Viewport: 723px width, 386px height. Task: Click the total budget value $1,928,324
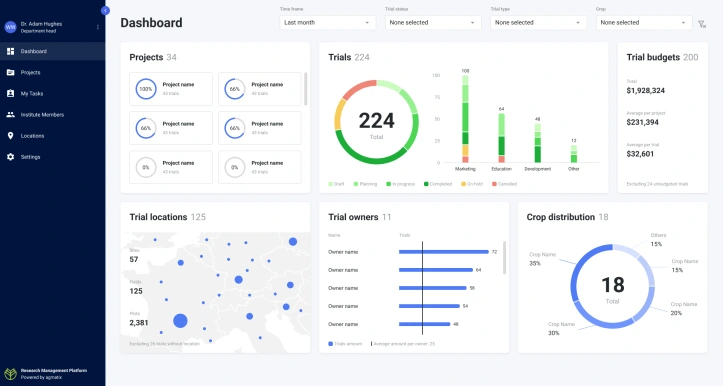click(646, 91)
